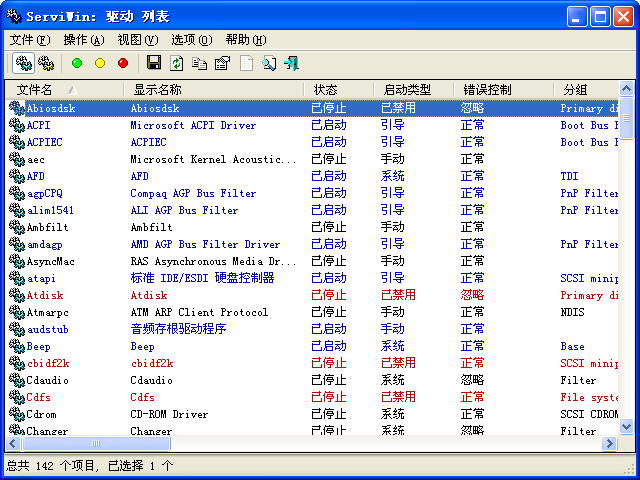Sort by the 启动类型 column header

click(407, 90)
